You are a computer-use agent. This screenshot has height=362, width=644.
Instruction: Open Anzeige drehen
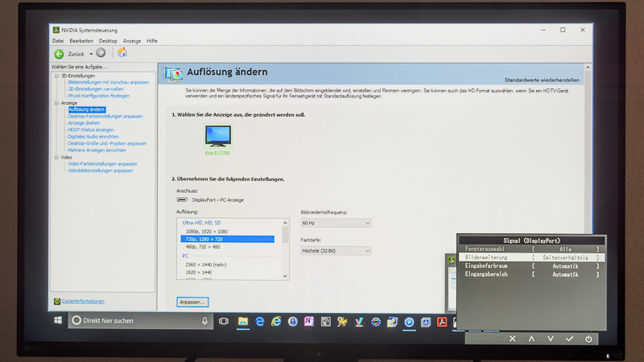coord(84,123)
